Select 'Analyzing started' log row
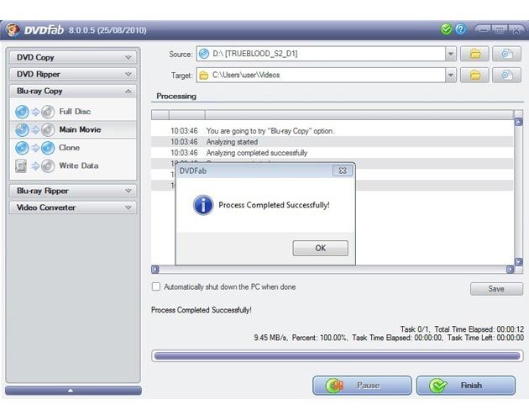The width and height of the screenshot is (529, 420). point(332,142)
